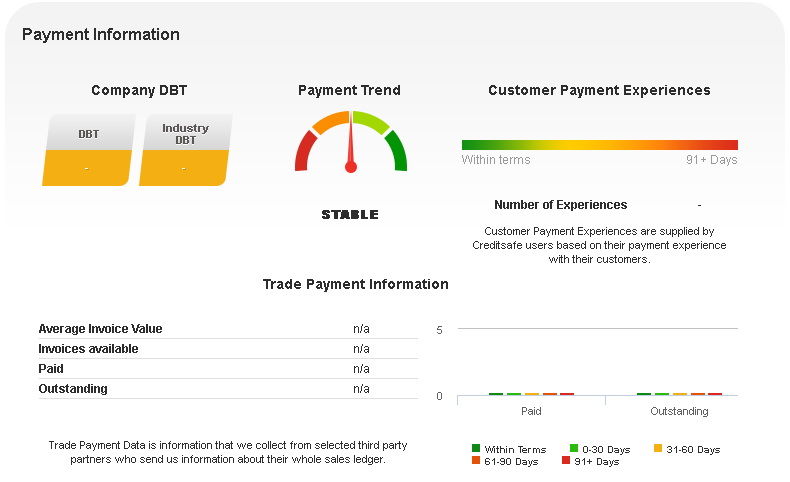The height and width of the screenshot is (482, 790).
Task: Select the 31-60 Days legend swatch
Action: (657, 449)
